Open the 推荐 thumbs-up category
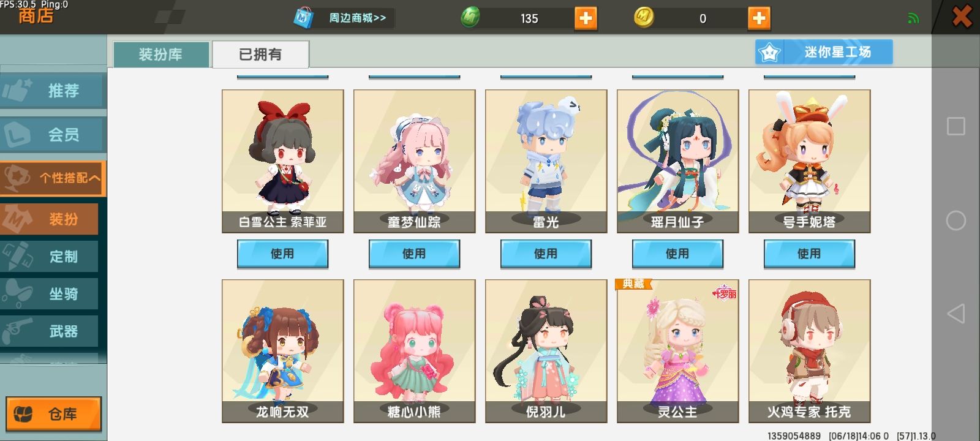This screenshot has width=980, height=441. pyautogui.click(x=53, y=91)
